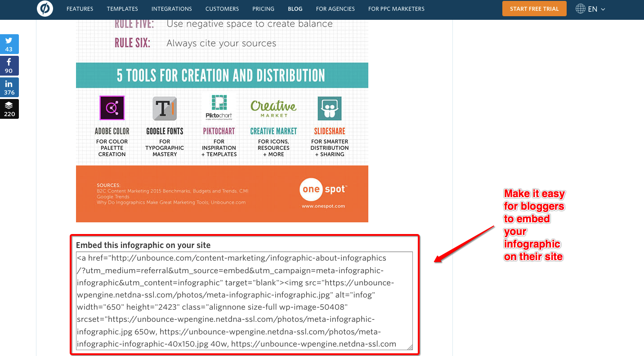Open For PPC Marketers page
The width and height of the screenshot is (644, 356).
pos(396,9)
